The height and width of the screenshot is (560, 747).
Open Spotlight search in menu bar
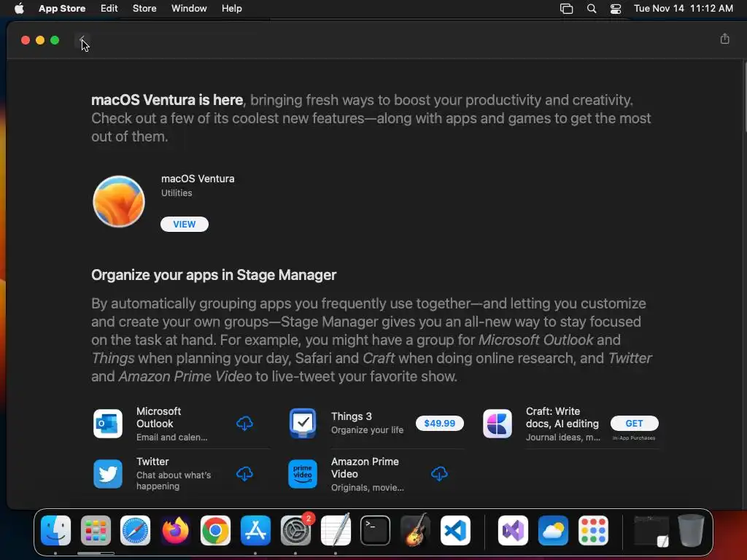tap(591, 8)
